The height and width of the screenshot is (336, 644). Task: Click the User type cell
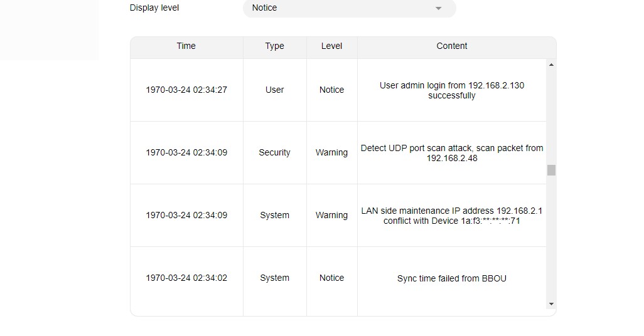coord(274,90)
